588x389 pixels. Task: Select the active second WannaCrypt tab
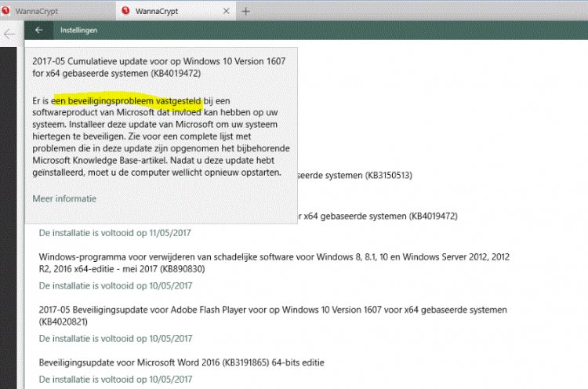coord(176,11)
